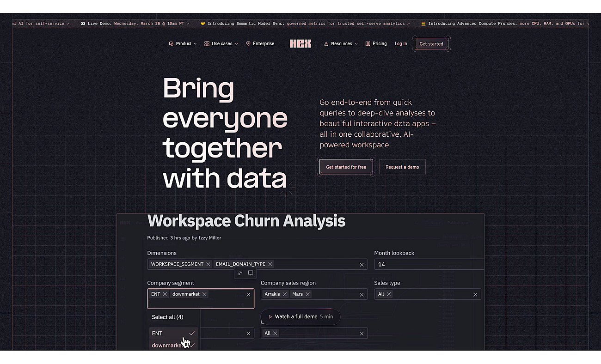The image size is (601, 364).
Task: Open the Resources nav menu
Action: (x=341, y=43)
